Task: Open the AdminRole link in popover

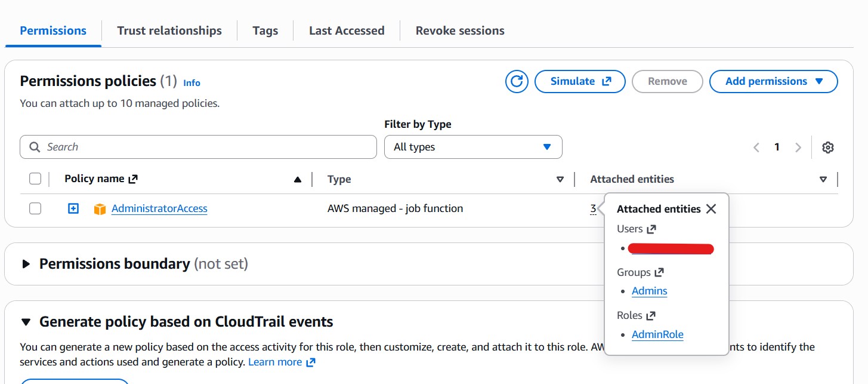Action: pos(657,334)
